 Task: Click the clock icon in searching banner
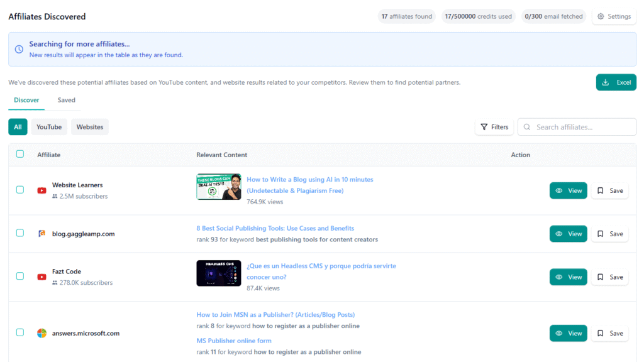(x=18, y=49)
